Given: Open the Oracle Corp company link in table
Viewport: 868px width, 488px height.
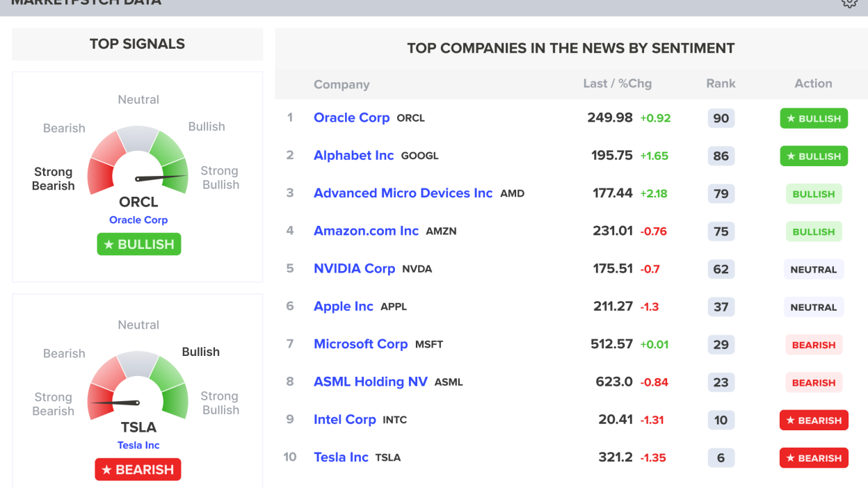Looking at the screenshot, I should coord(351,118).
